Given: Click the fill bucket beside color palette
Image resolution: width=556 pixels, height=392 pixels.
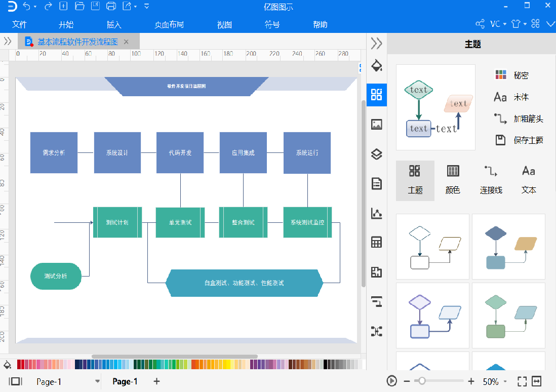Looking at the screenshot, I should [7, 364].
